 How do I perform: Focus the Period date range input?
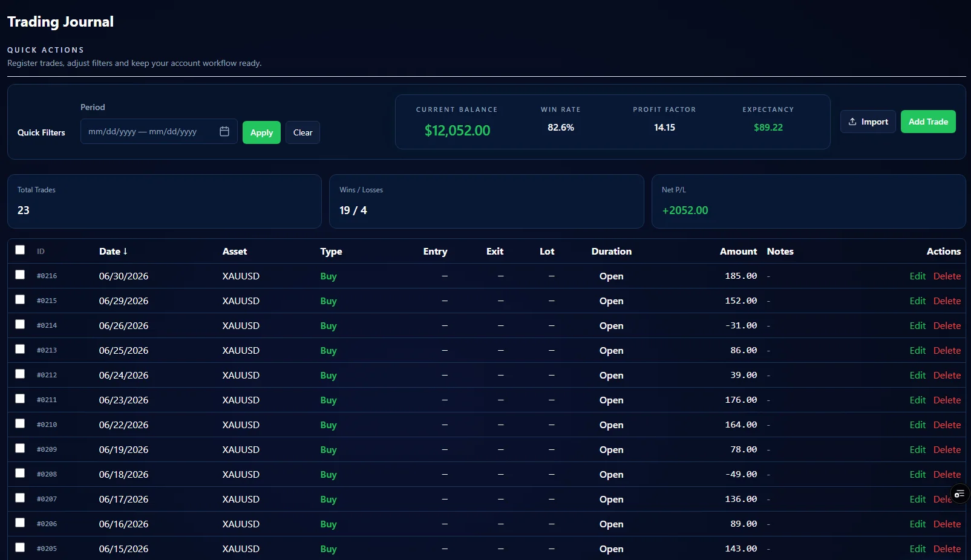pyautogui.click(x=159, y=131)
